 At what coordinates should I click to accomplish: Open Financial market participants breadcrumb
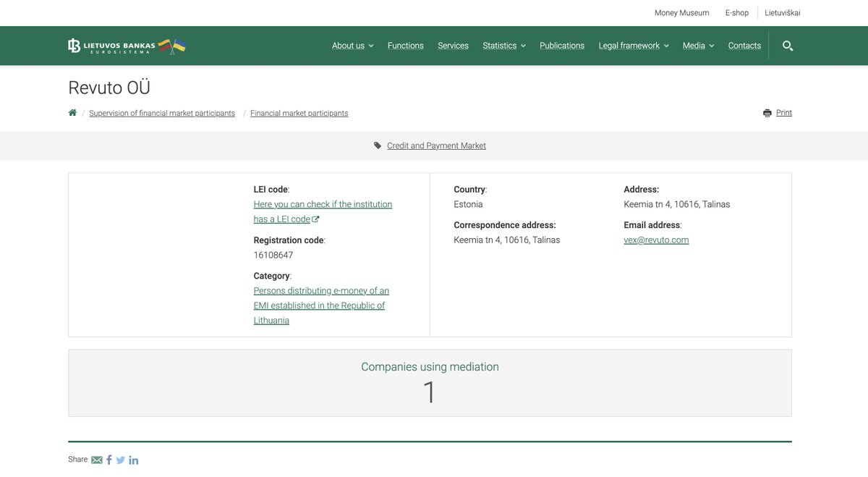pyautogui.click(x=299, y=113)
